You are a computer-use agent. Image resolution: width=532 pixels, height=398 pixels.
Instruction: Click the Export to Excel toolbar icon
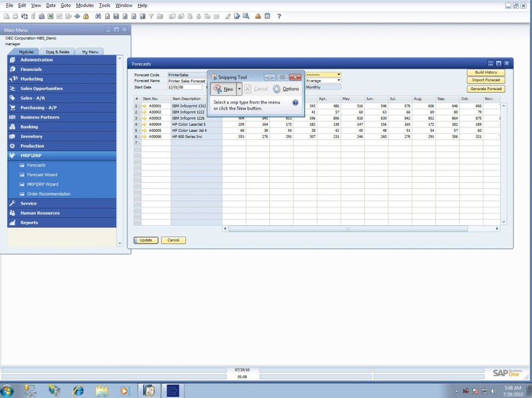50,16
